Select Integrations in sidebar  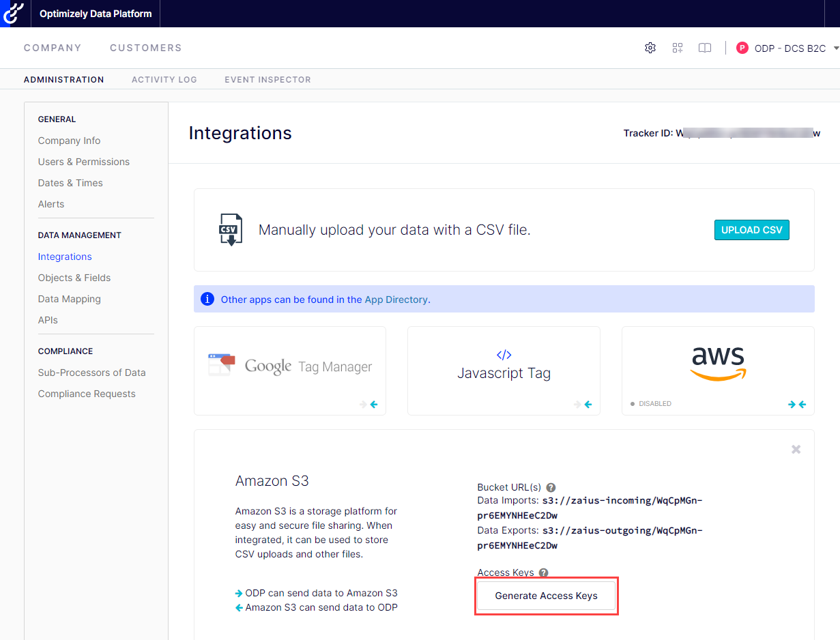pos(65,257)
